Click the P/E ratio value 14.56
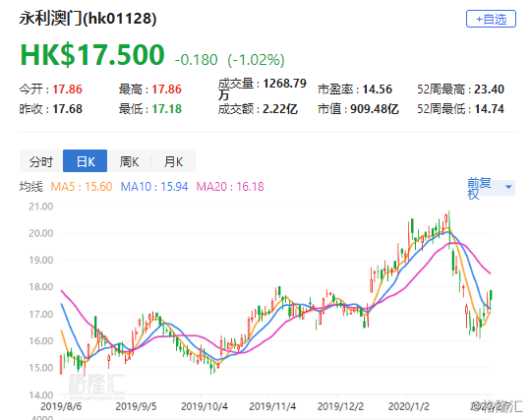Viewport: 530px width, 420px height. point(378,90)
